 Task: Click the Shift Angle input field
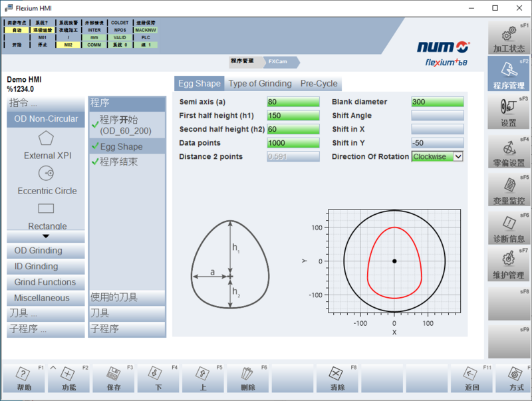tap(437, 116)
